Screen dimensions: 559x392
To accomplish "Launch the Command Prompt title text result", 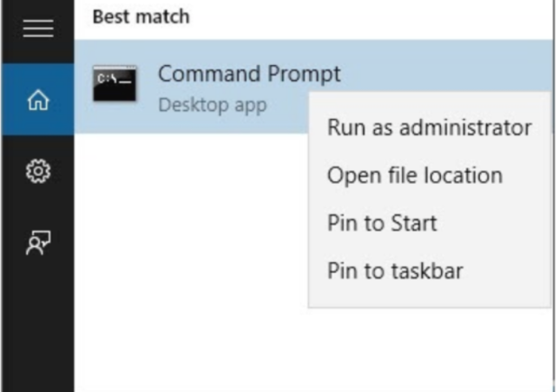I will [249, 74].
